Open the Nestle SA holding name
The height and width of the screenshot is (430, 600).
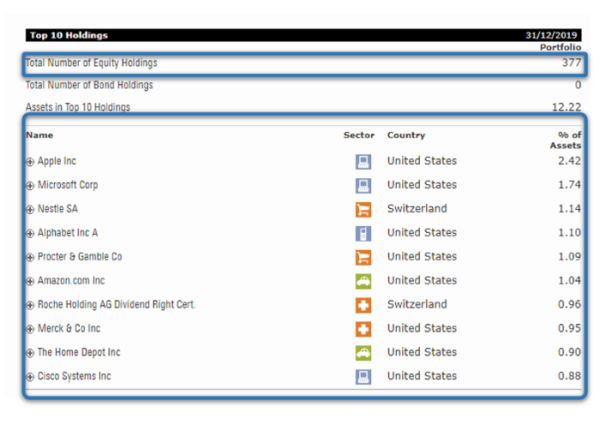tap(57, 209)
